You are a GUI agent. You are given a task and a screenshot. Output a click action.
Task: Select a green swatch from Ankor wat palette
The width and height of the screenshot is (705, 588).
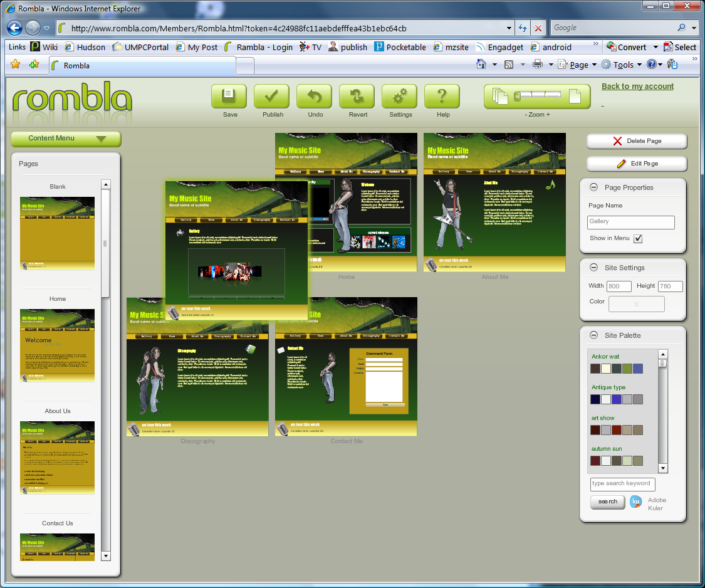[x=627, y=369]
